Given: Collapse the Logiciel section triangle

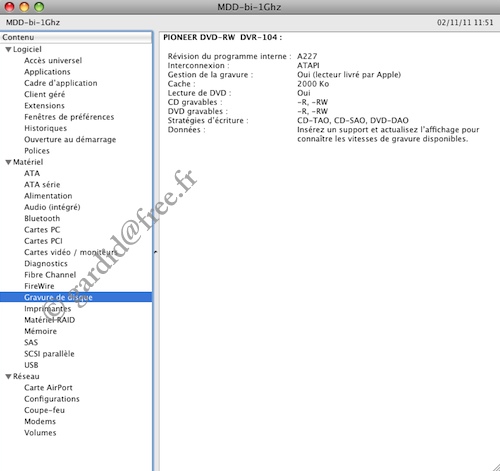Looking at the screenshot, I should [x=8, y=50].
